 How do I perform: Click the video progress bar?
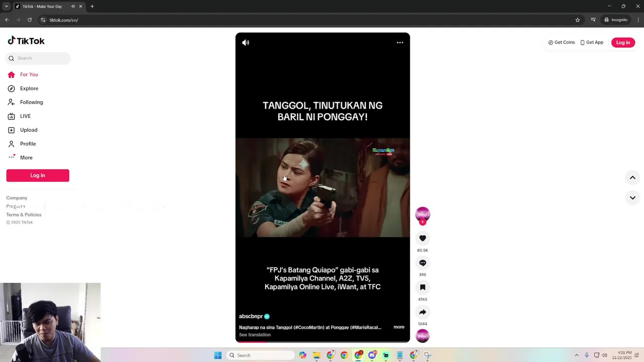tap(323, 341)
